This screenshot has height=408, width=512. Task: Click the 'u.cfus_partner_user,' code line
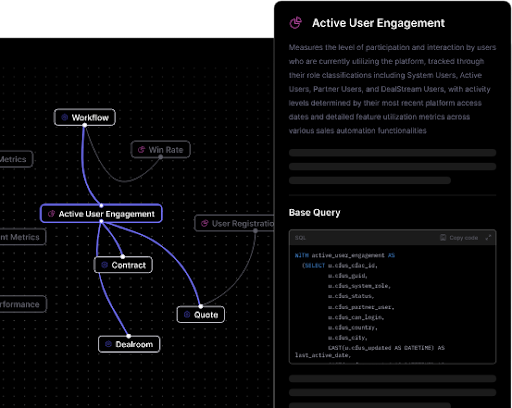[361, 307]
